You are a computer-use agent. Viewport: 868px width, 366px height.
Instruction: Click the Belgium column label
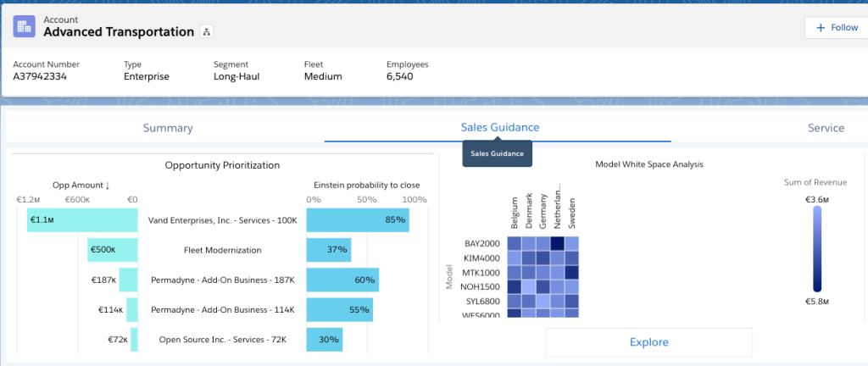[515, 213]
